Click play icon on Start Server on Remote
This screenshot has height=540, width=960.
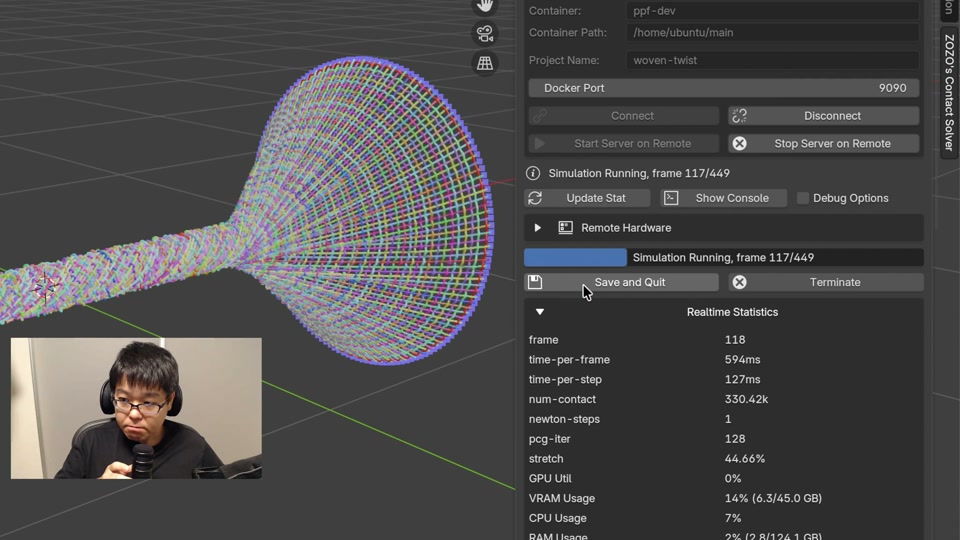point(539,143)
